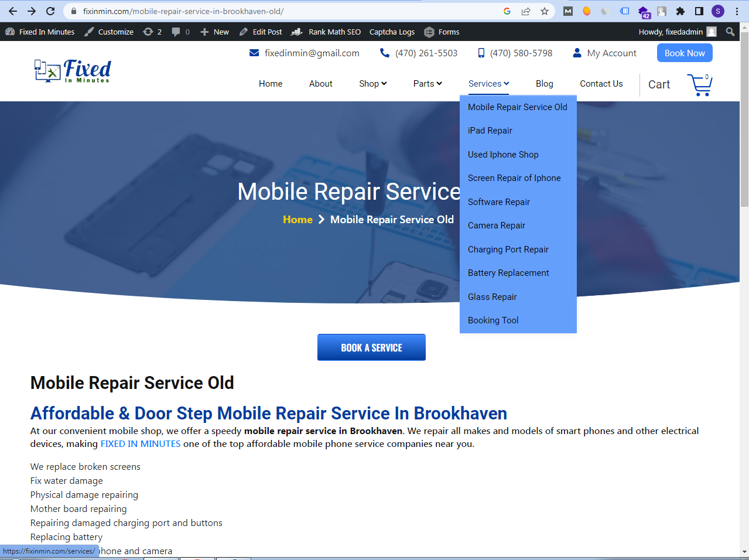749x560 pixels.
Task: Collapse the Services dropdown menu
Action: 488,84
